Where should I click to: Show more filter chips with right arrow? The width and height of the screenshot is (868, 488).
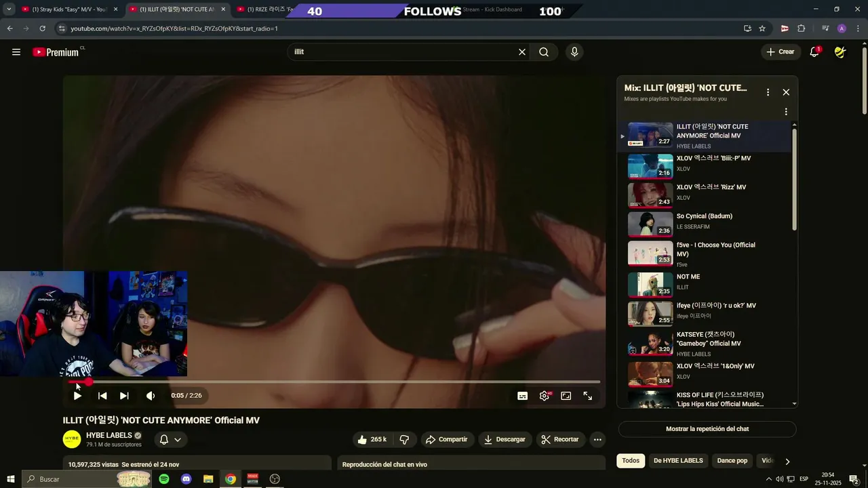click(x=787, y=462)
